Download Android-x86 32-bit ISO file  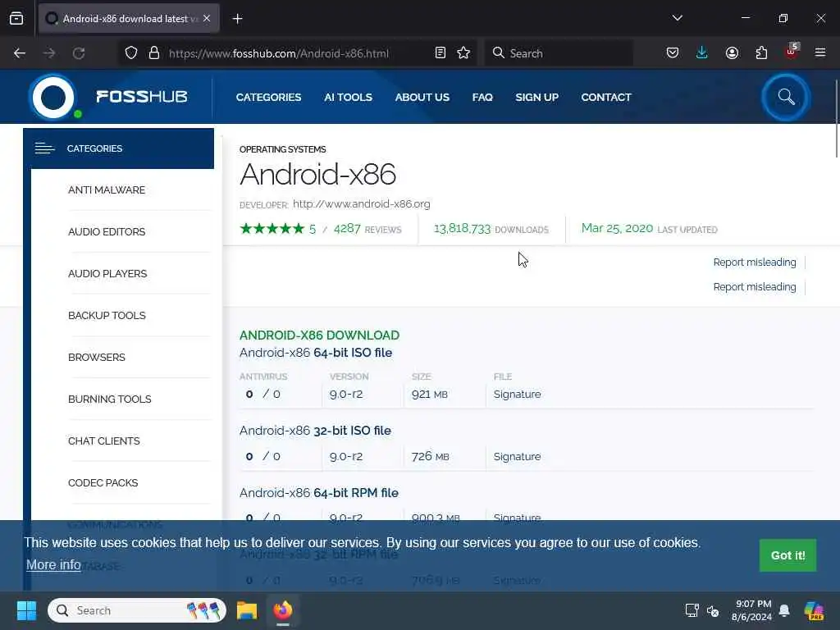(315, 431)
